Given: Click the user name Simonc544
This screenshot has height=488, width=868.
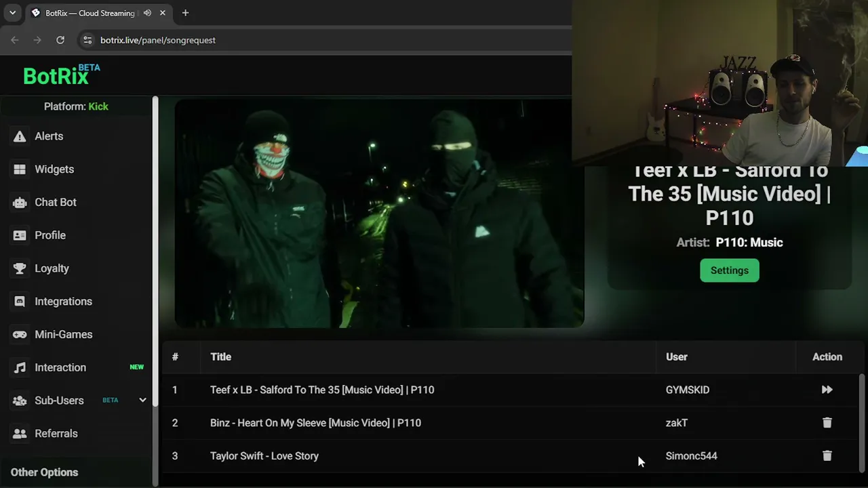Looking at the screenshot, I should click(x=692, y=456).
